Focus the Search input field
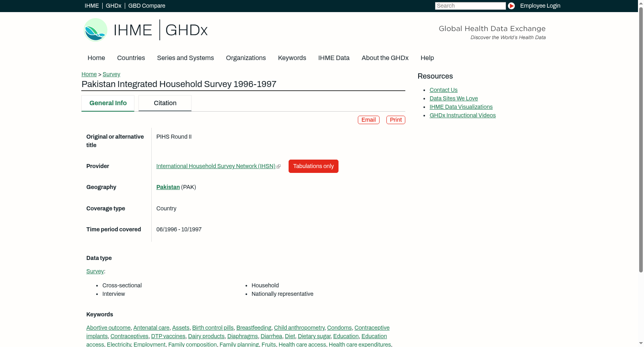644x347 pixels. [x=470, y=6]
